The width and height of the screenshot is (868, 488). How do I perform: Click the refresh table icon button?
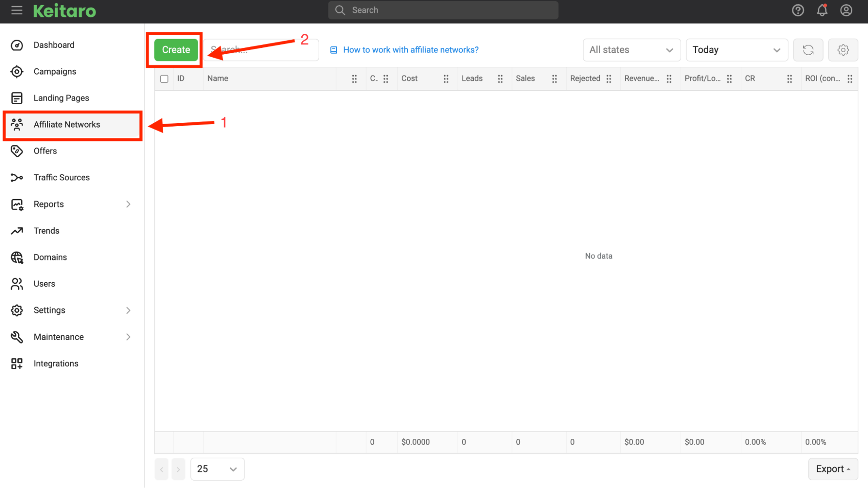click(x=808, y=50)
